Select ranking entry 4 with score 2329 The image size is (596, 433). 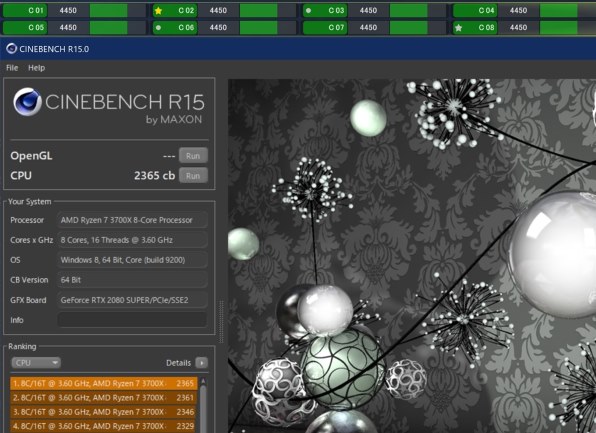click(x=104, y=426)
